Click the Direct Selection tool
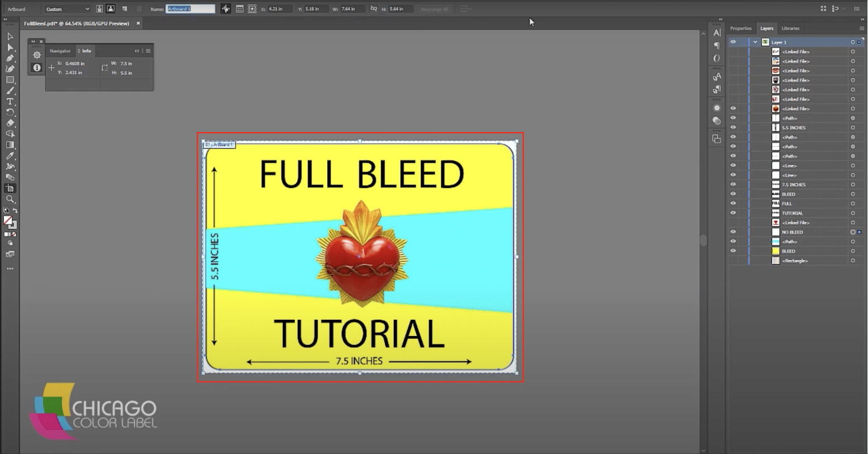This screenshot has width=868, height=454. pos(10,48)
